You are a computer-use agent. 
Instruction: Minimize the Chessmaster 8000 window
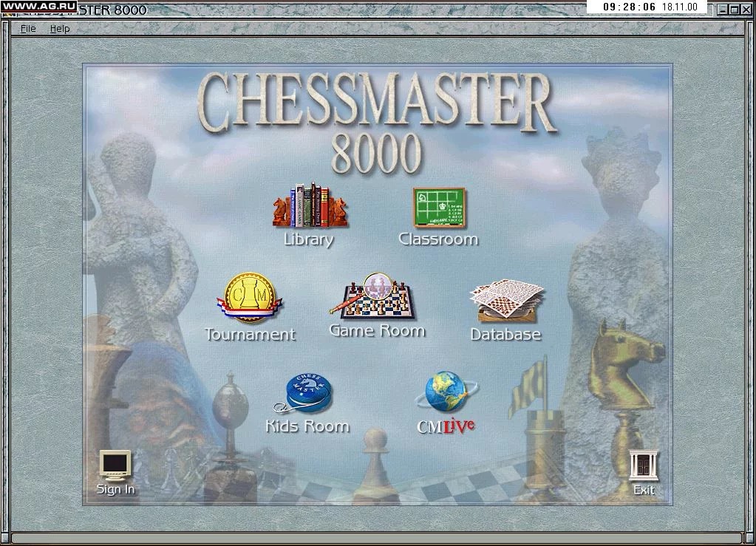pos(722,9)
